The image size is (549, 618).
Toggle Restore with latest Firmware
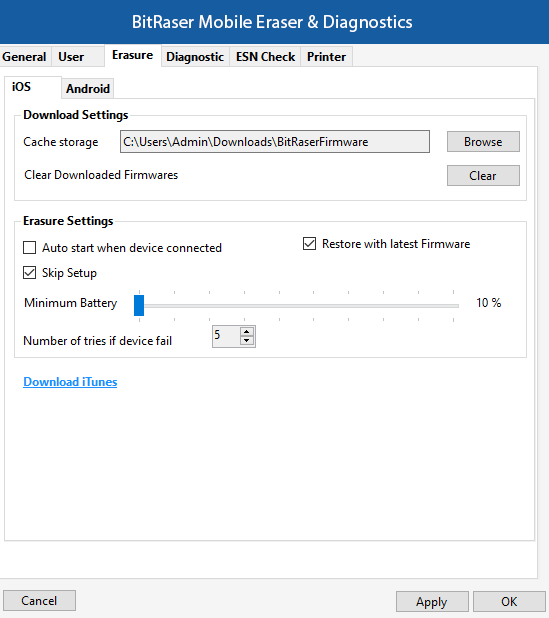tap(309, 244)
